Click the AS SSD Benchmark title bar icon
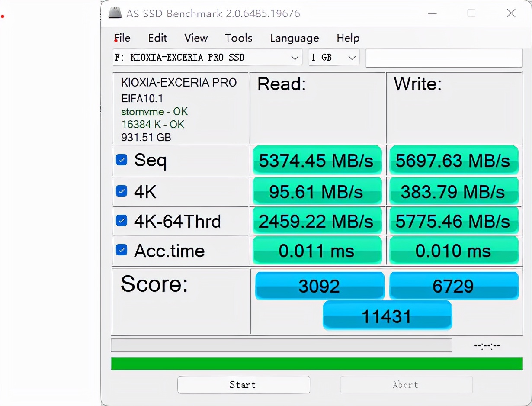Viewport: 532px width, 406px height. point(115,13)
